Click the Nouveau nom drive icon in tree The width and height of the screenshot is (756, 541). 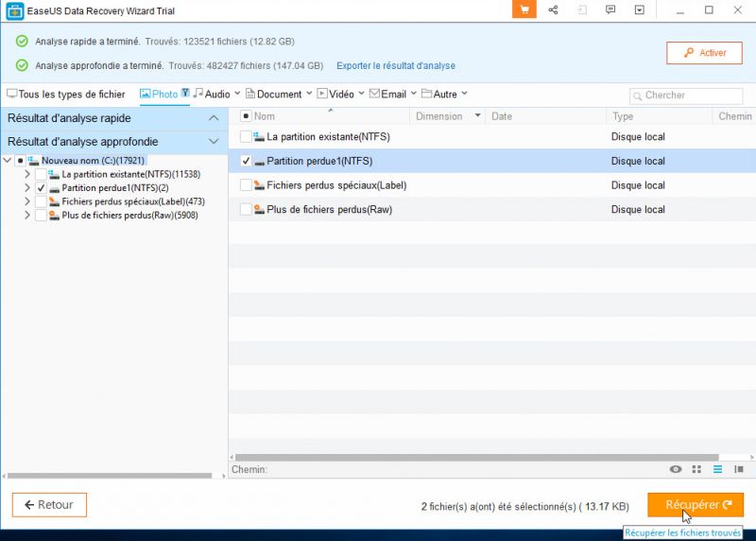point(34,161)
